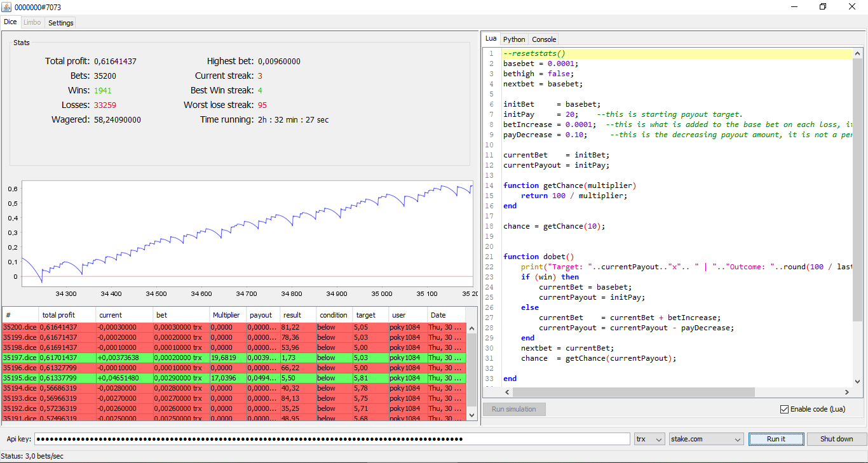This screenshot has width=868, height=463.
Task: Click the 'user' column header
Action: click(x=408, y=315)
